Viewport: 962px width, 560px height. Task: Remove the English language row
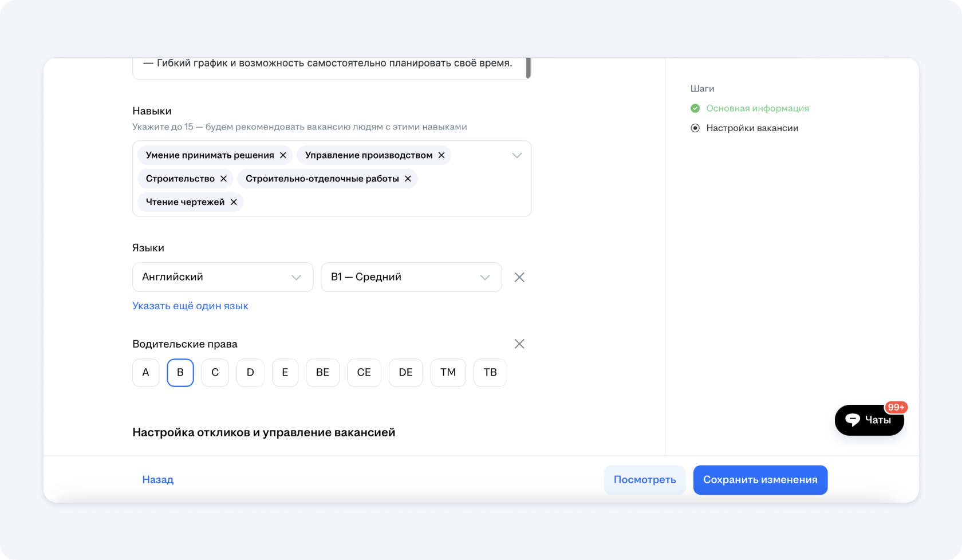point(519,277)
